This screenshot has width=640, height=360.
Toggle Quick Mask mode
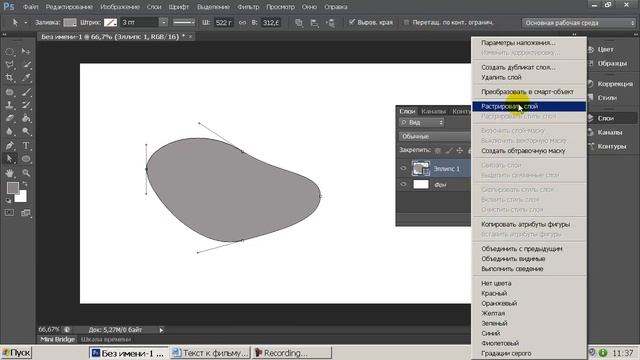[10, 213]
